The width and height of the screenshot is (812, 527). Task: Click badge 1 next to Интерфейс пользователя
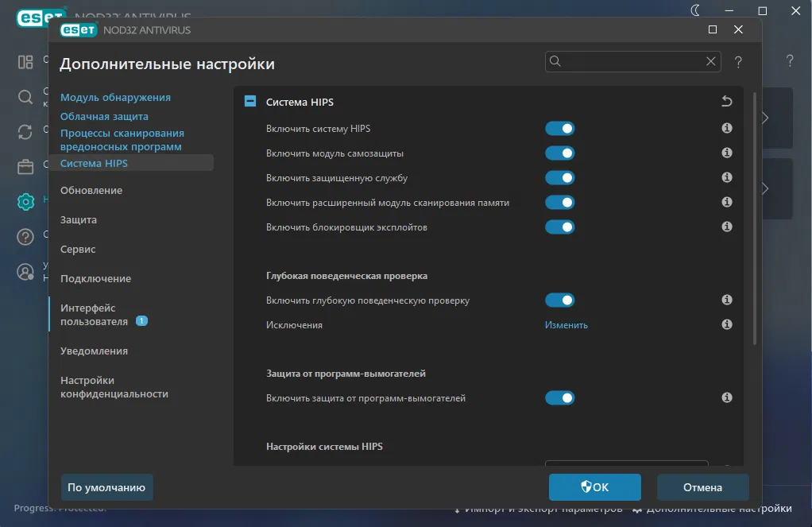tap(141, 321)
